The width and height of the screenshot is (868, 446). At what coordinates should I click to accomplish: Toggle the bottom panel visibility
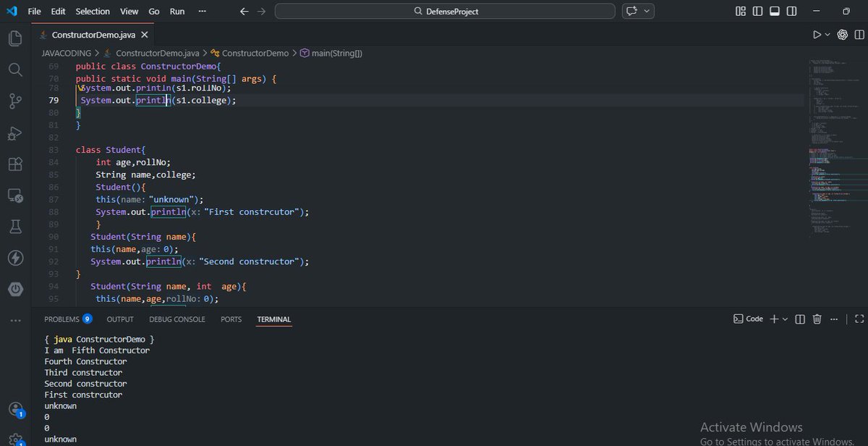pyautogui.click(x=775, y=12)
